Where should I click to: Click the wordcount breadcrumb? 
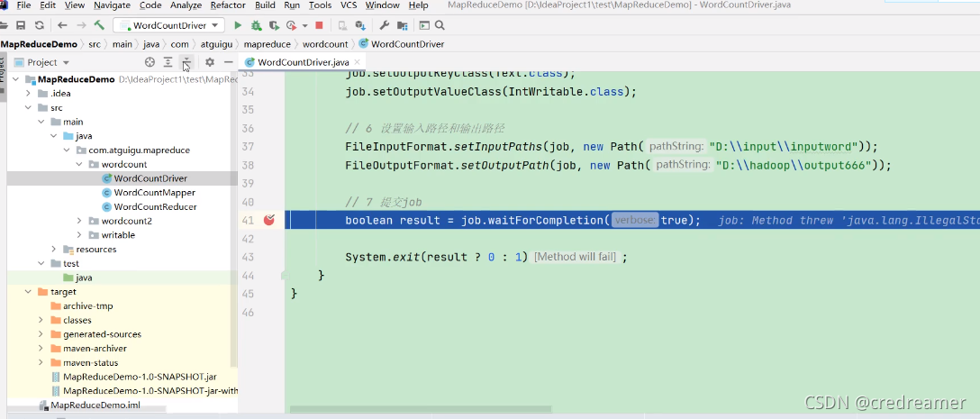coord(325,44)
